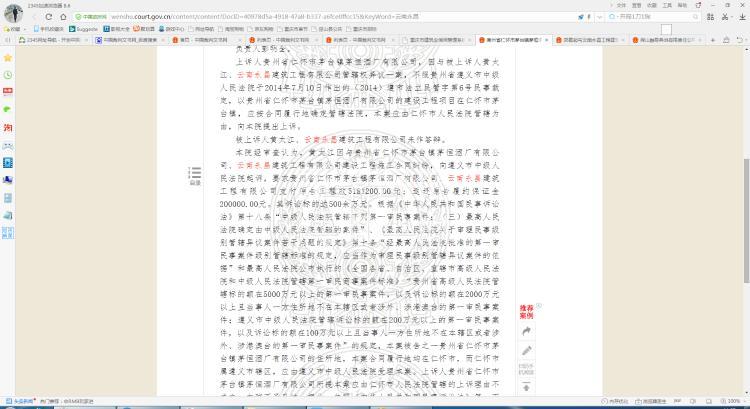Click the restore closed tab undo icon
This screenshot has width=750, height=409.
(740, 40)
